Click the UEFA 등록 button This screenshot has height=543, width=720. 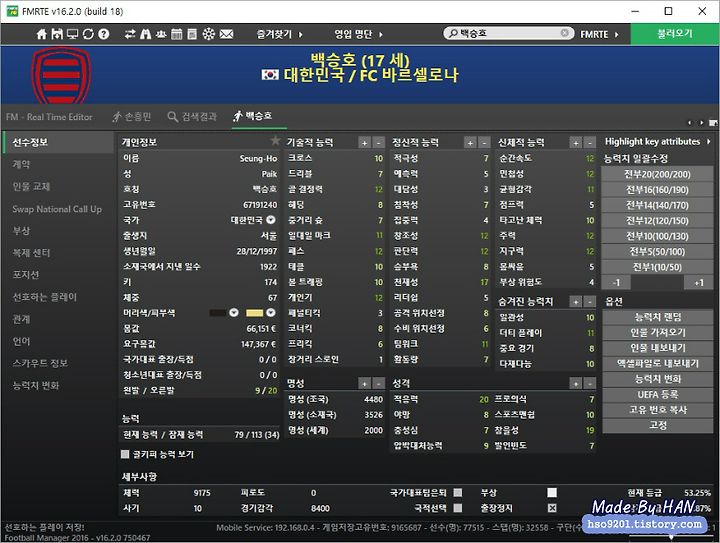[x=658, y=394]
